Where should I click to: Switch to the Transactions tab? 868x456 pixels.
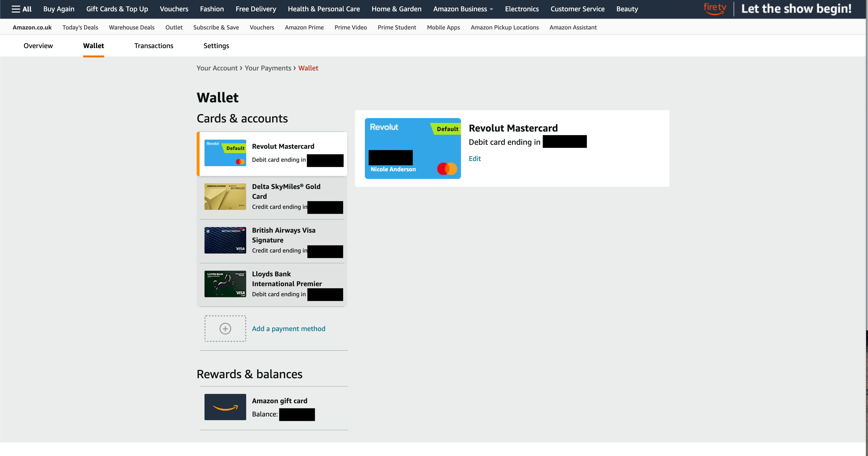tap(154, 46)
